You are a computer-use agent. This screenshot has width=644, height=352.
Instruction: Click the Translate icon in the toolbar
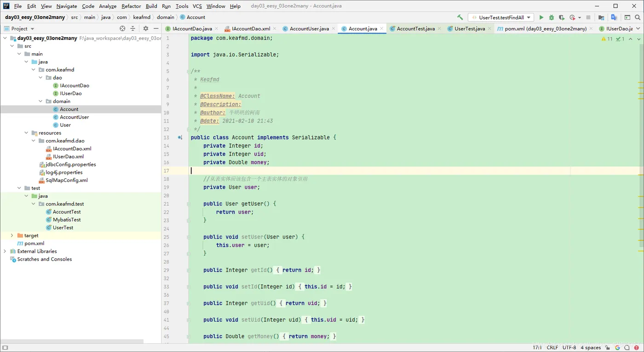coord(614,17)
